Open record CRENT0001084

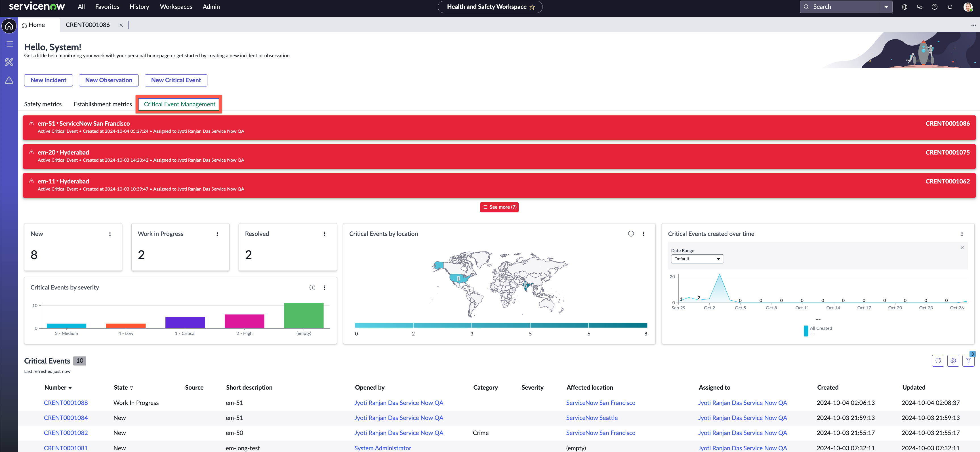[66, 418]
